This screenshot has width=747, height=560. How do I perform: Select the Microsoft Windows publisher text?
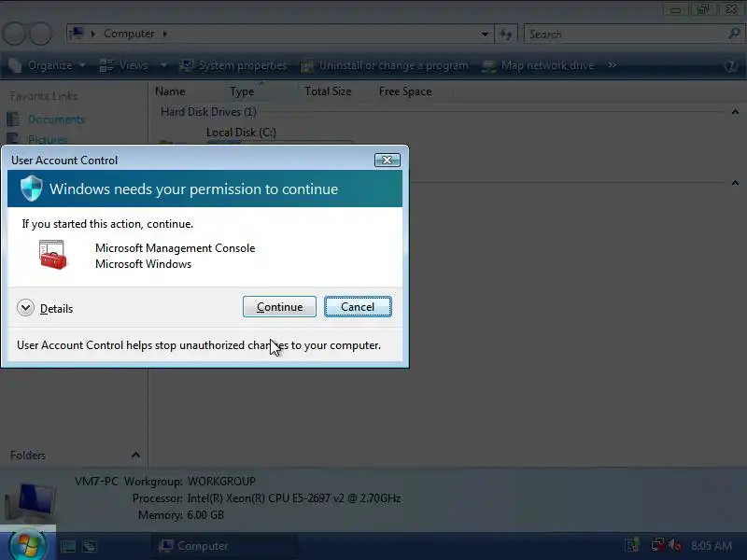(144, 264)
